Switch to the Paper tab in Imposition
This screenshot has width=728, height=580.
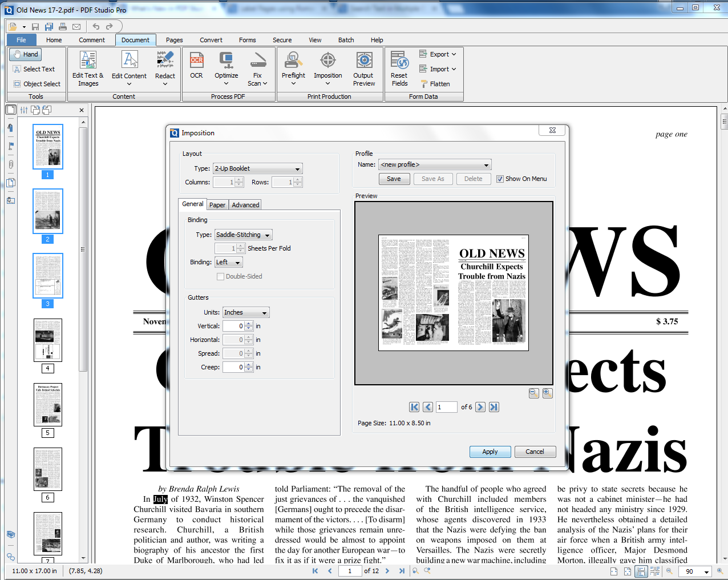pos(217,205)
